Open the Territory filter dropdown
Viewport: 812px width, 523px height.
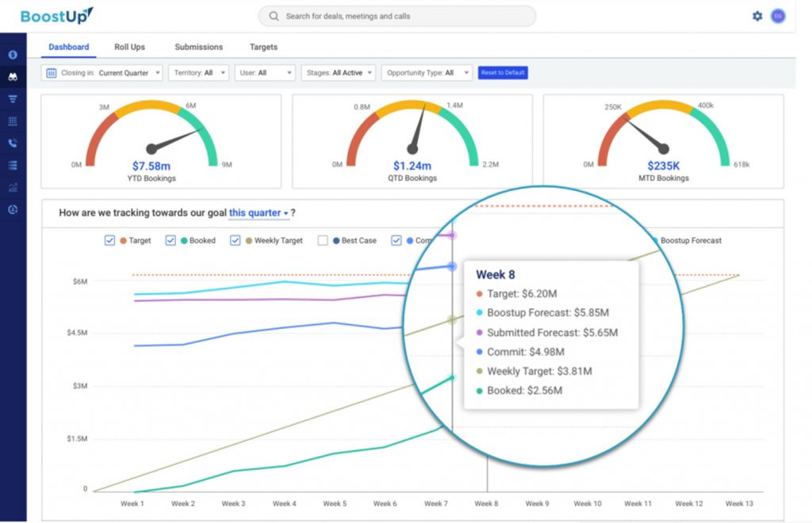198,73
